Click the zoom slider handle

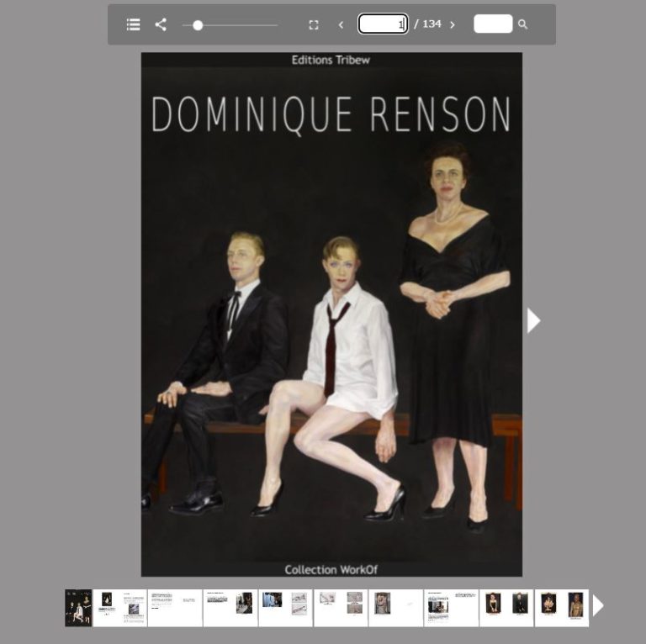(x=198, y=25)
